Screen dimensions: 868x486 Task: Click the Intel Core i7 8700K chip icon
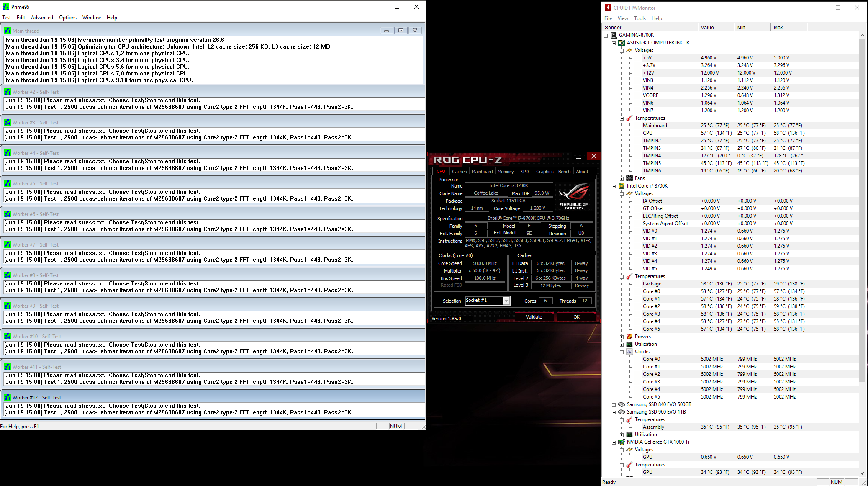(621, 186)
